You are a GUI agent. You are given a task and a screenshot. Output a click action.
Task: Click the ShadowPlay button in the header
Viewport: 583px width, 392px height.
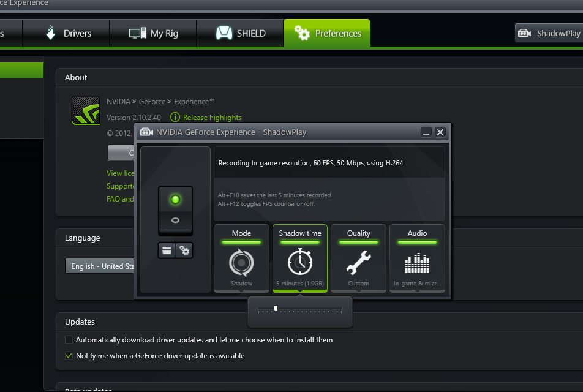click(x=549, y=33)
